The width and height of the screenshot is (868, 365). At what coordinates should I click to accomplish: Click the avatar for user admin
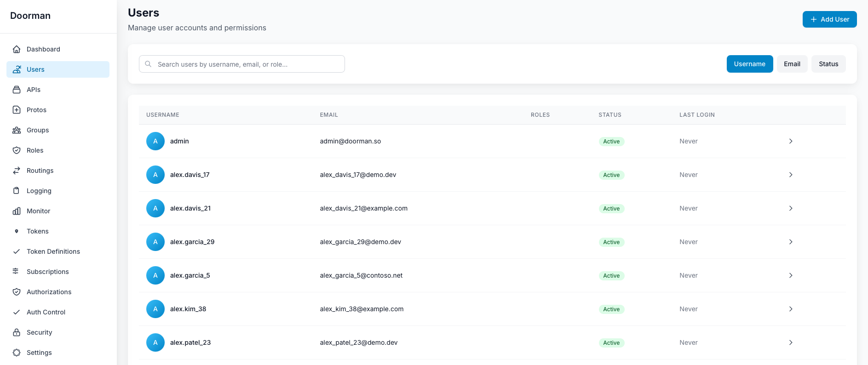[155, 141]
